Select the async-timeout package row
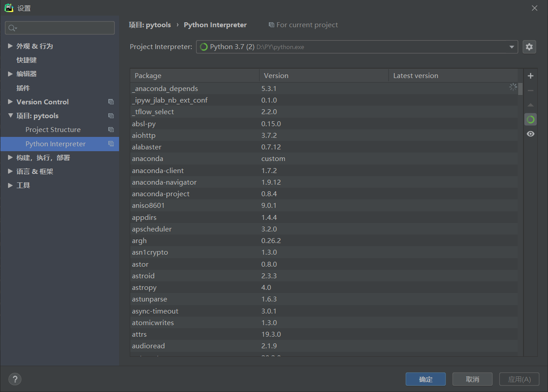This screenshot has height=392, width=548. [x=324, y=311]
